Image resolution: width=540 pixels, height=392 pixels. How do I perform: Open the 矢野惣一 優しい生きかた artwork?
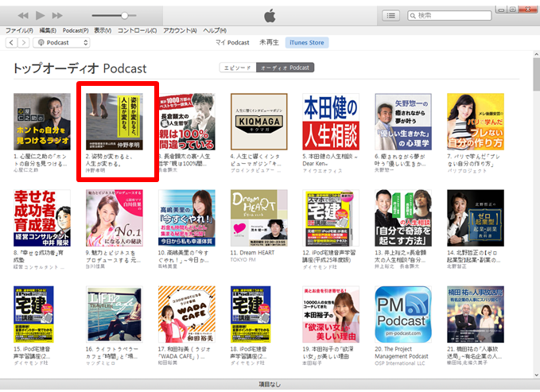pos(403,122)
